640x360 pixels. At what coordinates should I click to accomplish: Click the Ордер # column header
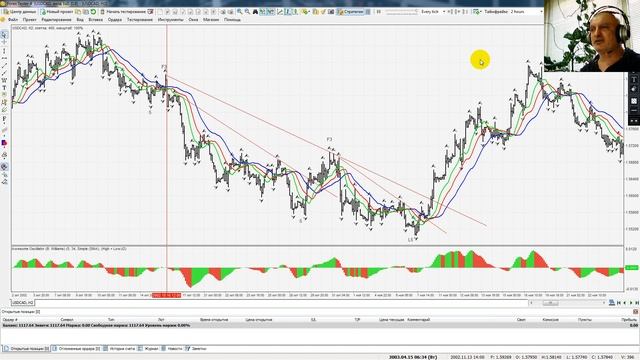coord(10,320)
